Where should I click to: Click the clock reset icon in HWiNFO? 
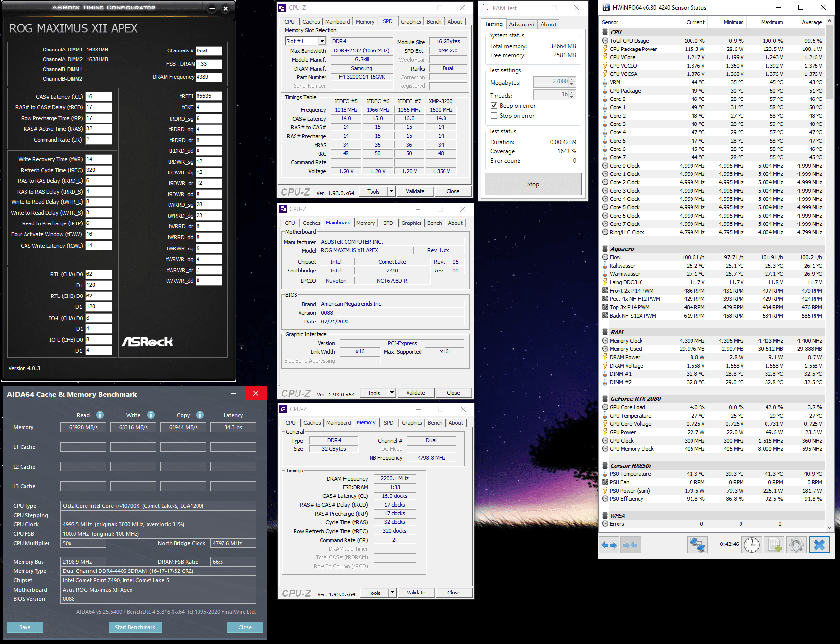pos(751,545)
